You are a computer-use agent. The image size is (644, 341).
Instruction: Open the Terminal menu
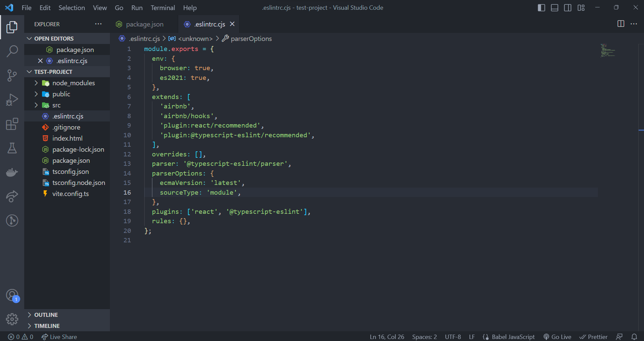click(x=163, y=7)
